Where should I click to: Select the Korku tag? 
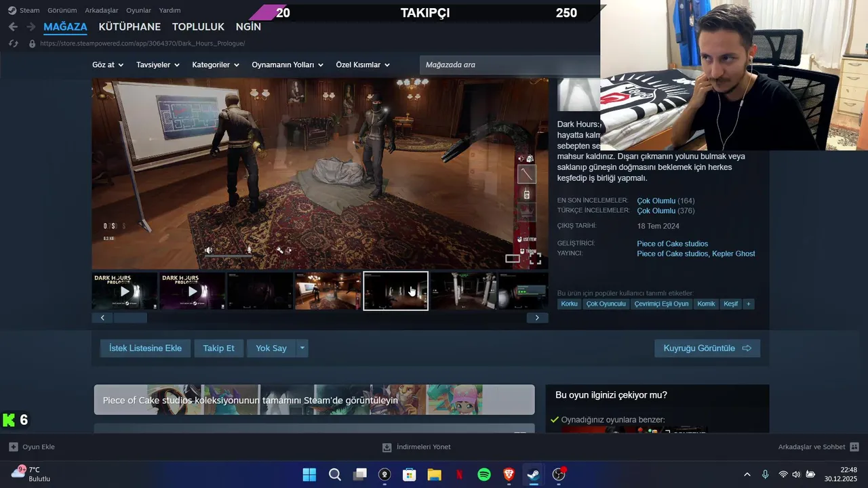(569, 304)
